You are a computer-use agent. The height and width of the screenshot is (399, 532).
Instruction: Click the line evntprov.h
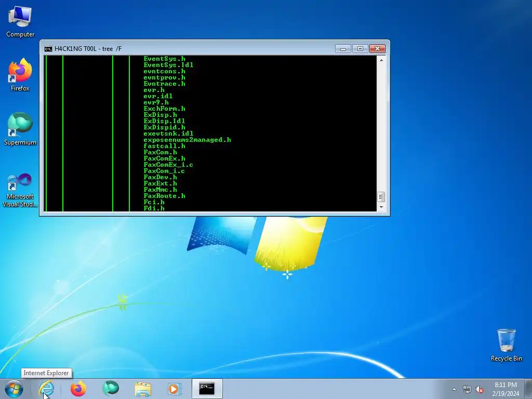point(165,77)
